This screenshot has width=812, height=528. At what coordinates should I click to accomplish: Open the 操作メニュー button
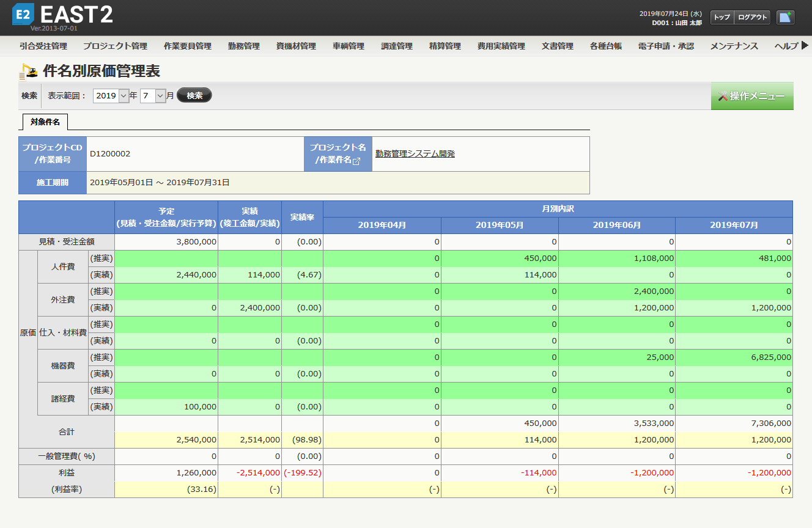(752, 96)
